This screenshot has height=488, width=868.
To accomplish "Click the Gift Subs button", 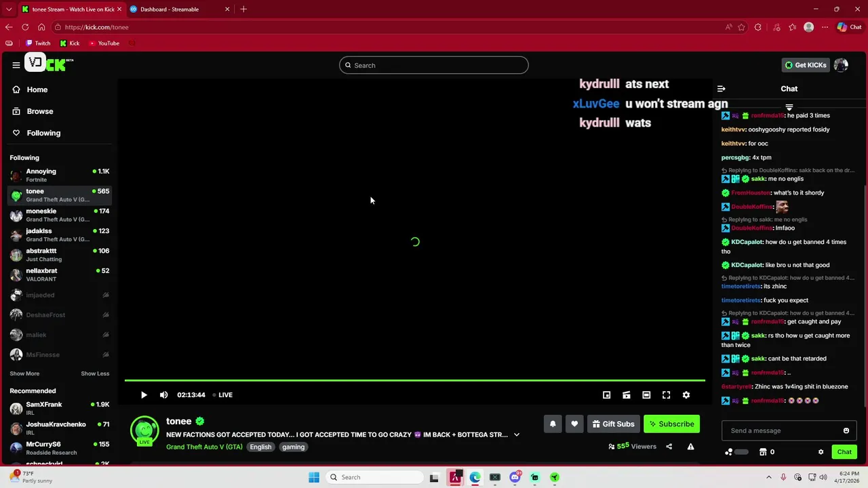I will point(613,424).
